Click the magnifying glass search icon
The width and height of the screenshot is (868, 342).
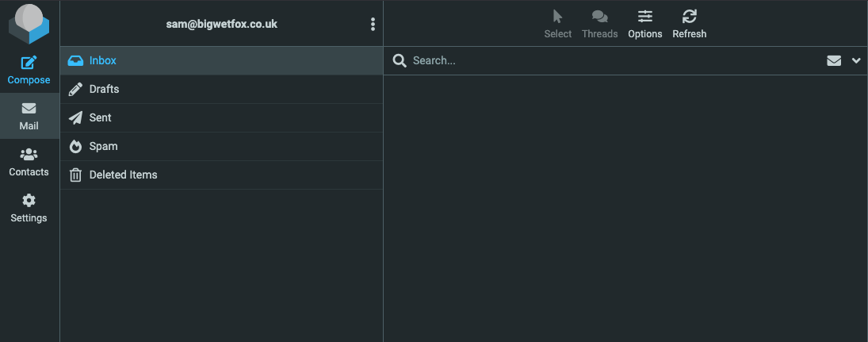click(400, 60)
